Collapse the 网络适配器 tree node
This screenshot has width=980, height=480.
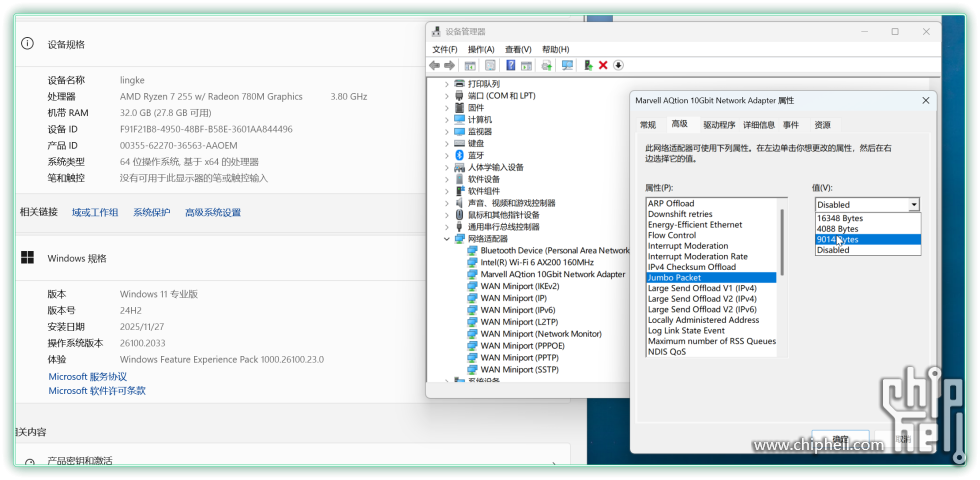coord(447,239)
